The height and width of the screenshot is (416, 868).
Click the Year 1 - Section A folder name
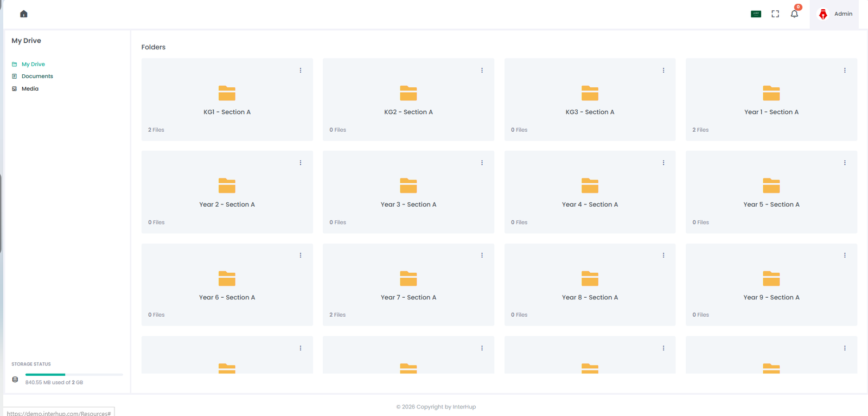pyautogui.click(x=771, y=112)
